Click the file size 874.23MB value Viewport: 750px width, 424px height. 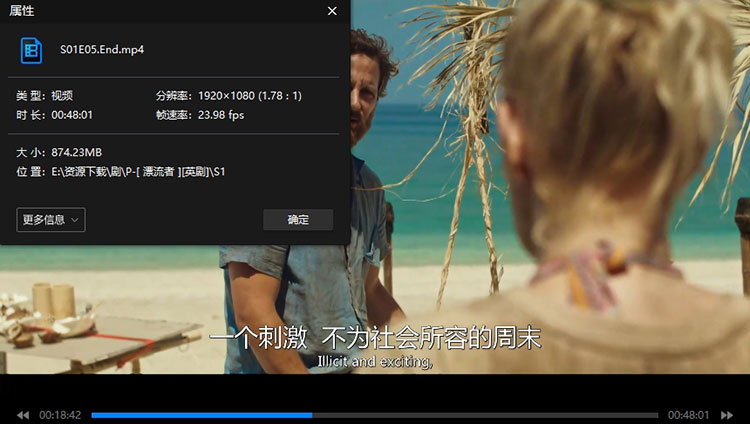pos(76,152)
